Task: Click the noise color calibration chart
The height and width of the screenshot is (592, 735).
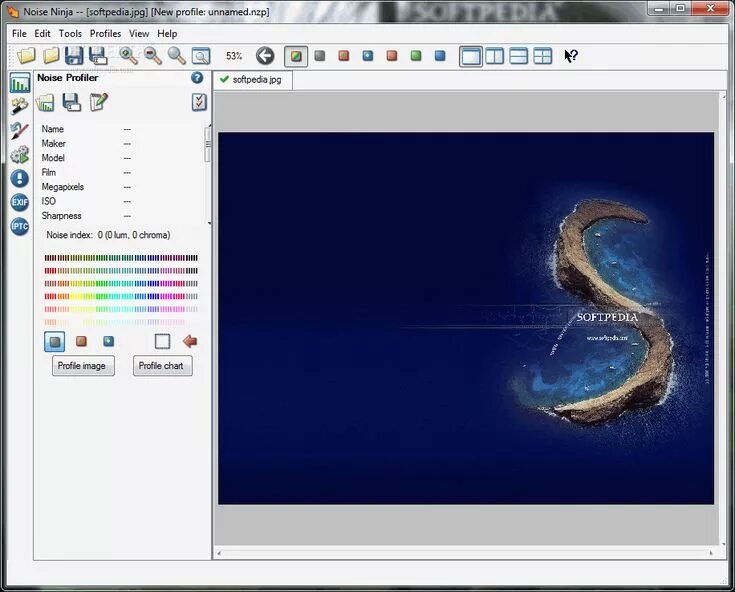Action: 121,290
